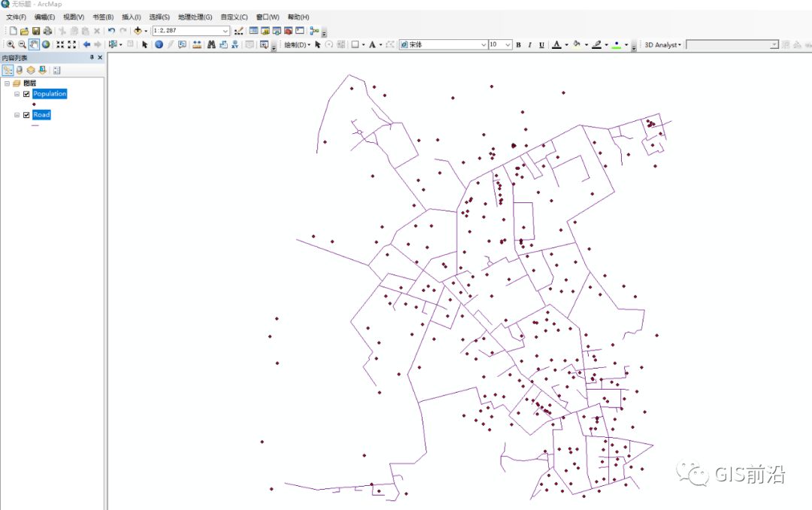
Task: Select the Zoom In tool
Action: coord(11,44)
